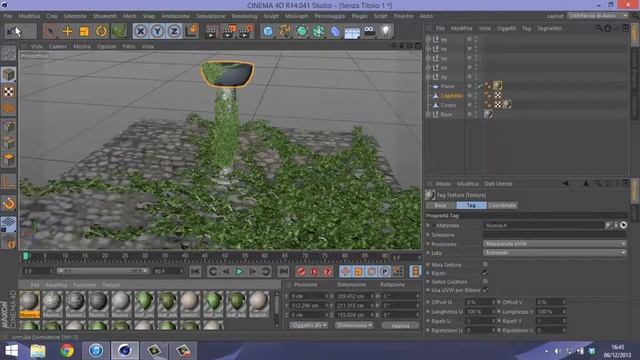
Task: Click the orange magnet snap icon
Action: pyautogui.click(x=9, y=203)
